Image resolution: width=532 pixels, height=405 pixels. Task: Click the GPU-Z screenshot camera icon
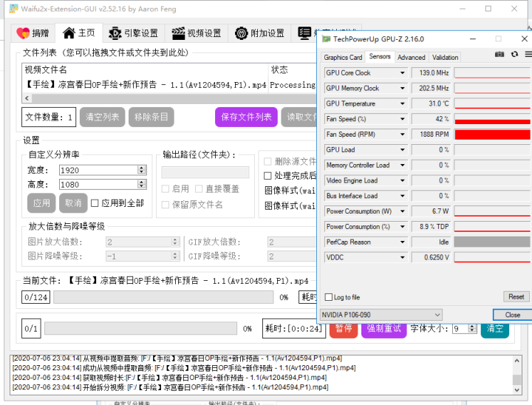pos(499,54)
